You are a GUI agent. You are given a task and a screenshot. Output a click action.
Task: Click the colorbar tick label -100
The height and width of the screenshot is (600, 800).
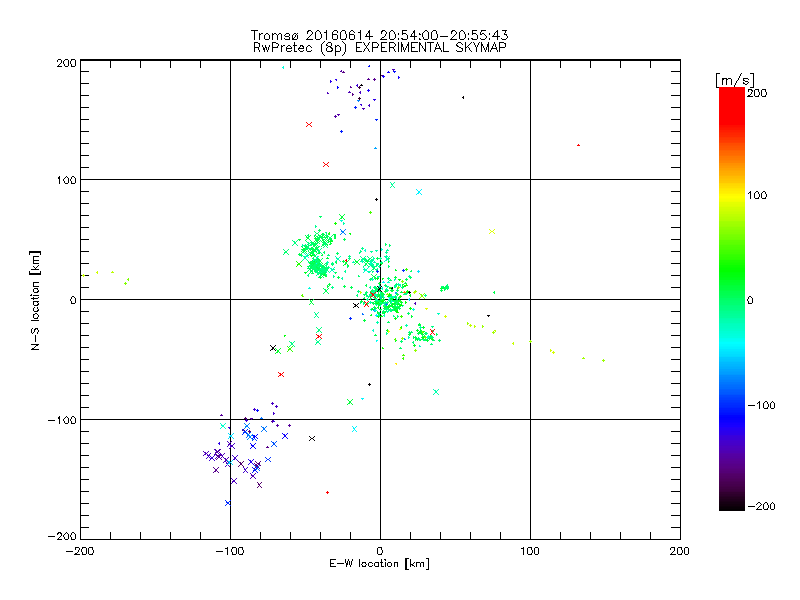(x=761, y=405)
